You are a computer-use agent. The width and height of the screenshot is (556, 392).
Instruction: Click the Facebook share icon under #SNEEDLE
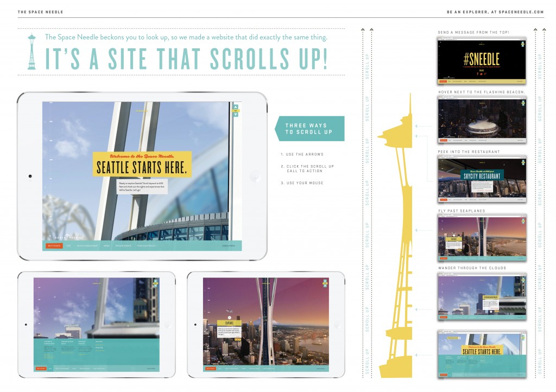pyautogui.click(x=478, y=74)
